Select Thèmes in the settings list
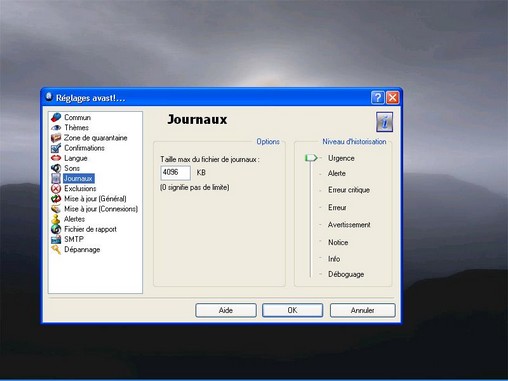Viewport: 508px width, 381px height. click(76, 128)
